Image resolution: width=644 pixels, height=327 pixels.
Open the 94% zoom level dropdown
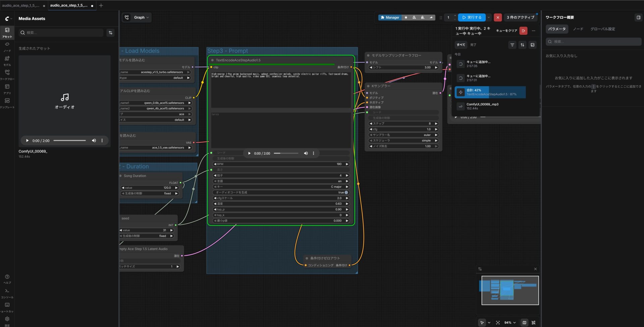tap(510, 323)
